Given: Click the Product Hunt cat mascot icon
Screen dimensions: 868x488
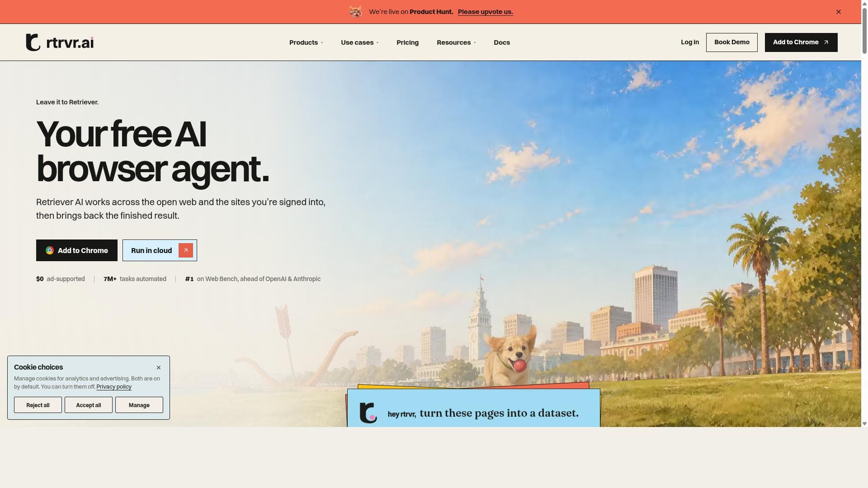Looking at the screenshot, I should point(356,12).
